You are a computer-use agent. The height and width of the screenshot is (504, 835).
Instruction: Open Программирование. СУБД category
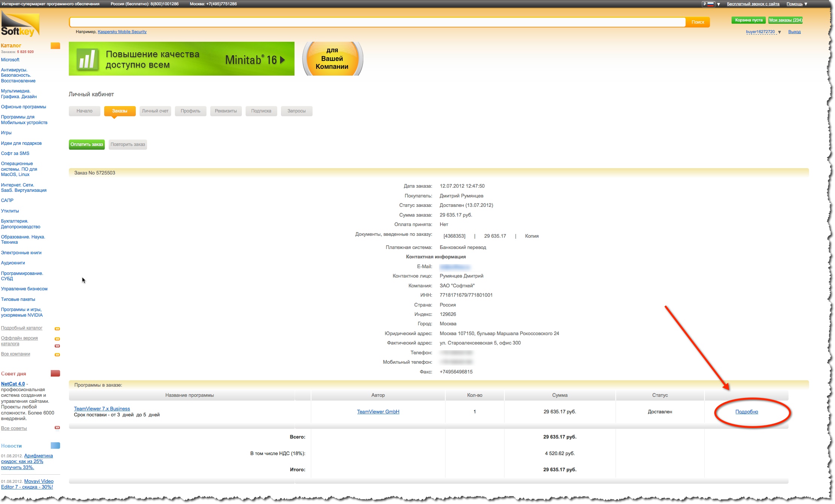click(22, 276)
